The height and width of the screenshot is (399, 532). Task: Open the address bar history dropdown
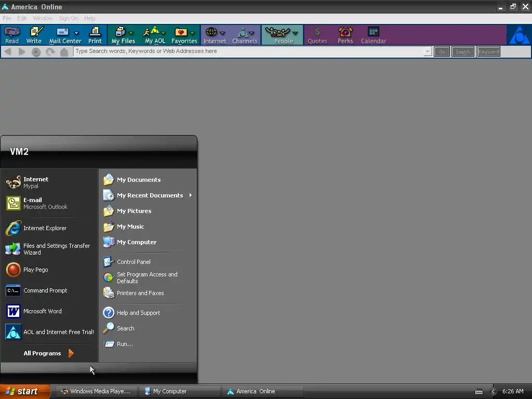point(428,51)
